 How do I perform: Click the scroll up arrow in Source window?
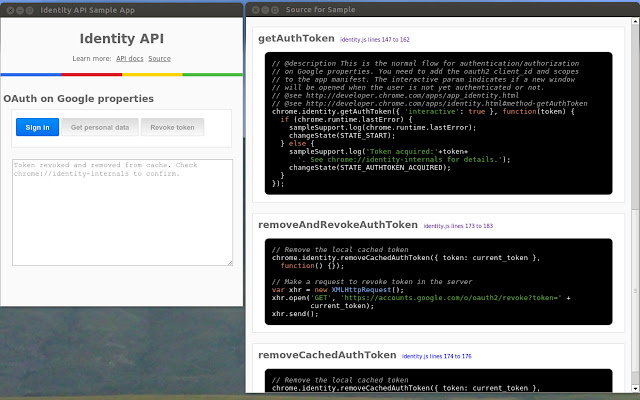[636, 21]
